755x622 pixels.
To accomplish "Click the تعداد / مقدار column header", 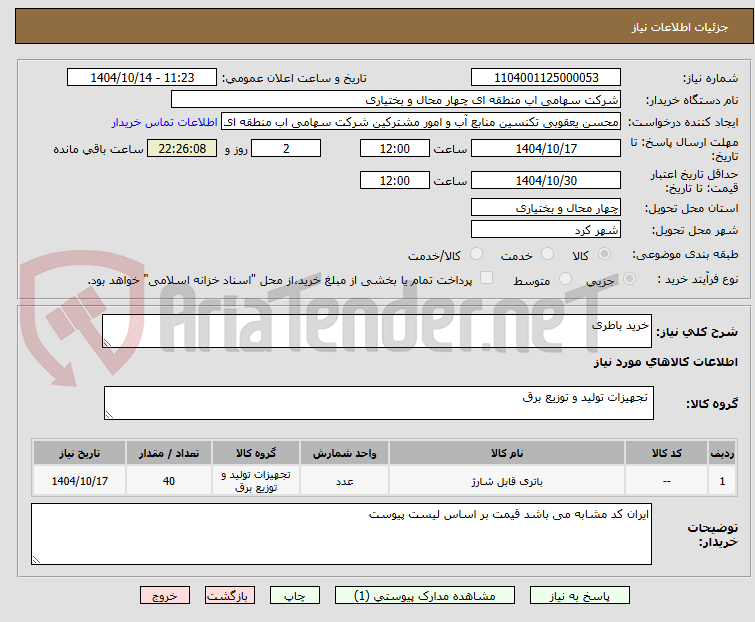I will 169,453.
